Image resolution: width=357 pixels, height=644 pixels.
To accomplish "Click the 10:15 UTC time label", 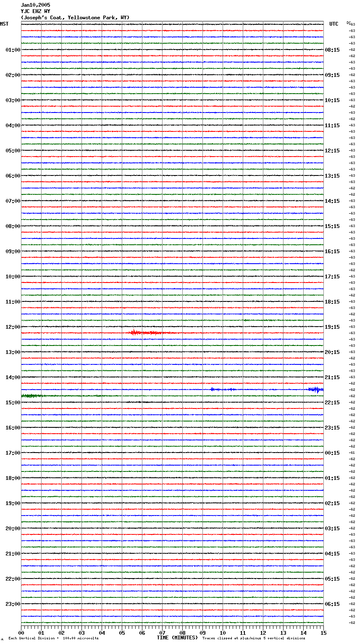I will [x=332, y=100].
